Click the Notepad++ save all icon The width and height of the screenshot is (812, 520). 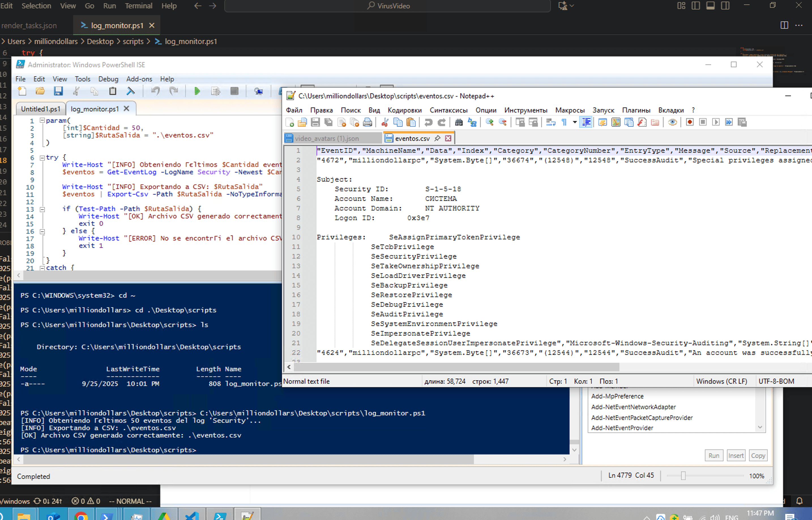pyautogui.click(x=328, y=122)
